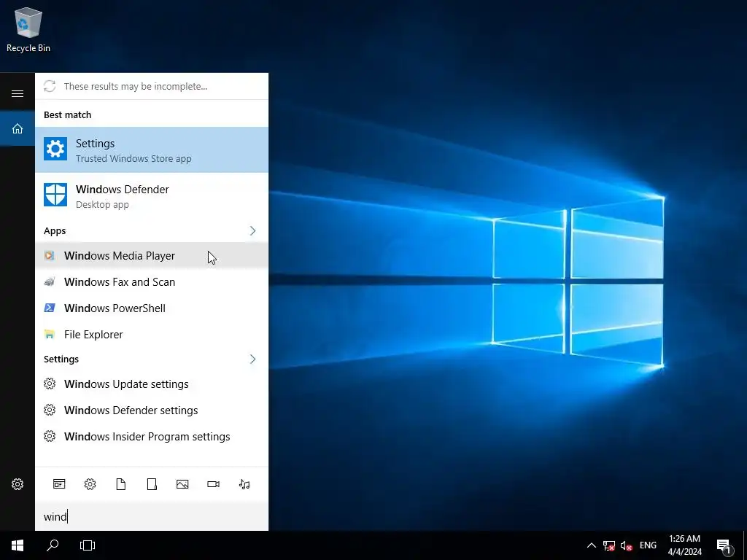747x560 pixels.
Task: Open Windows Fax and Scan result
Action: 152,282
